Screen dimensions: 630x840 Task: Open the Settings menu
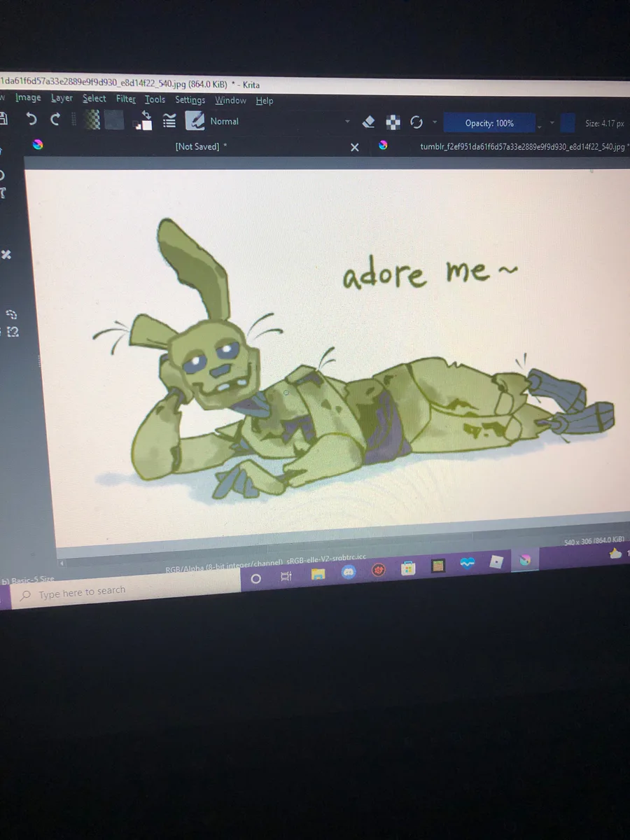190,100
